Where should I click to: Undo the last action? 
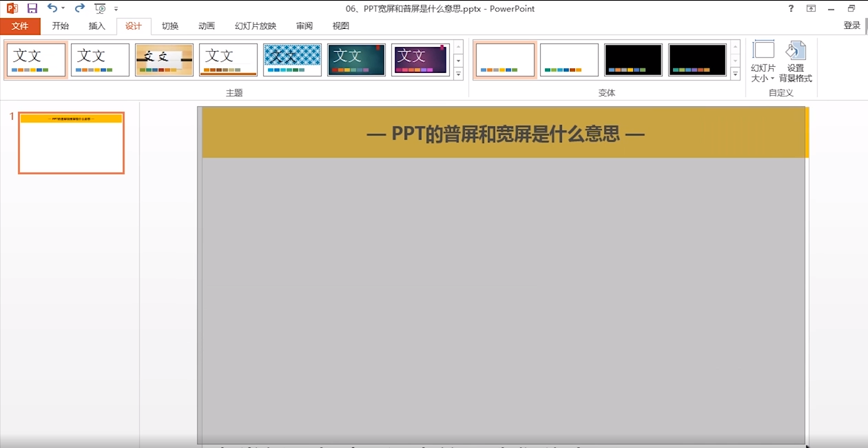click(x=52, y=8)
